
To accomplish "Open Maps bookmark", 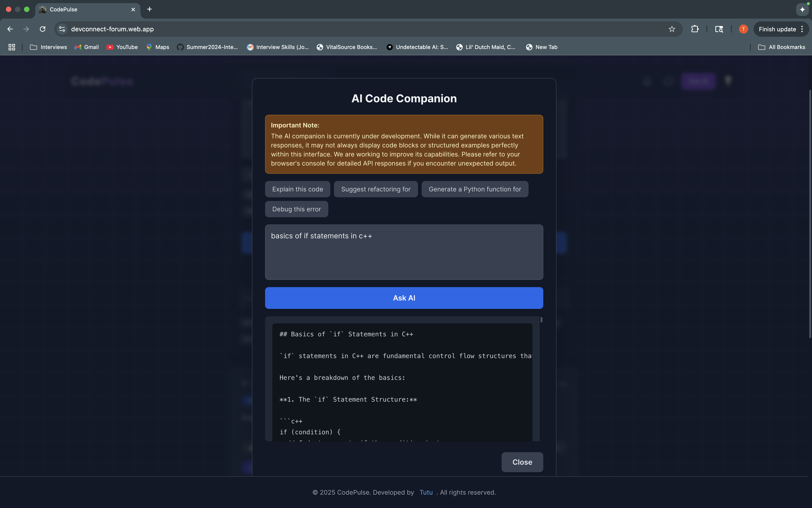I will [x=158, y=47].
